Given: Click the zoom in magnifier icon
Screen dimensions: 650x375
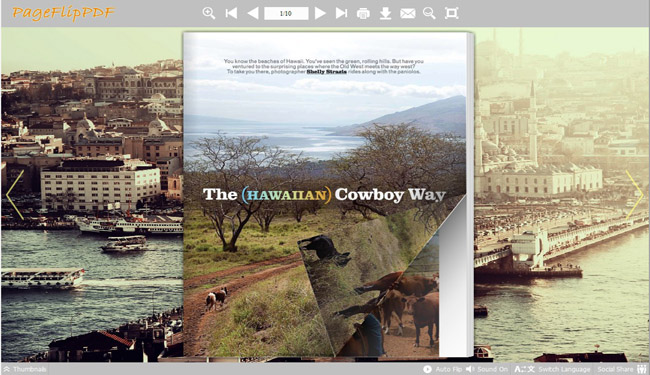Looking at the screenshot, I should coord(209,13).
